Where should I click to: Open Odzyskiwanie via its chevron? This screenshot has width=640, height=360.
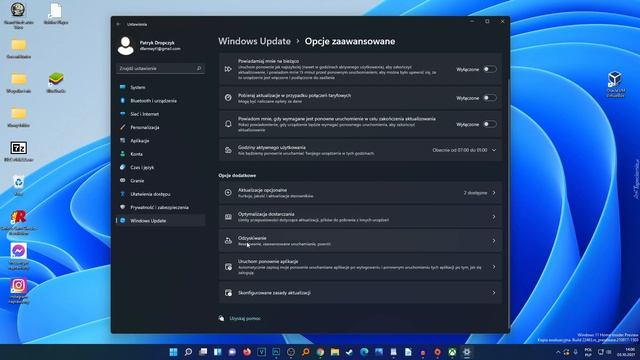[494, 241]
